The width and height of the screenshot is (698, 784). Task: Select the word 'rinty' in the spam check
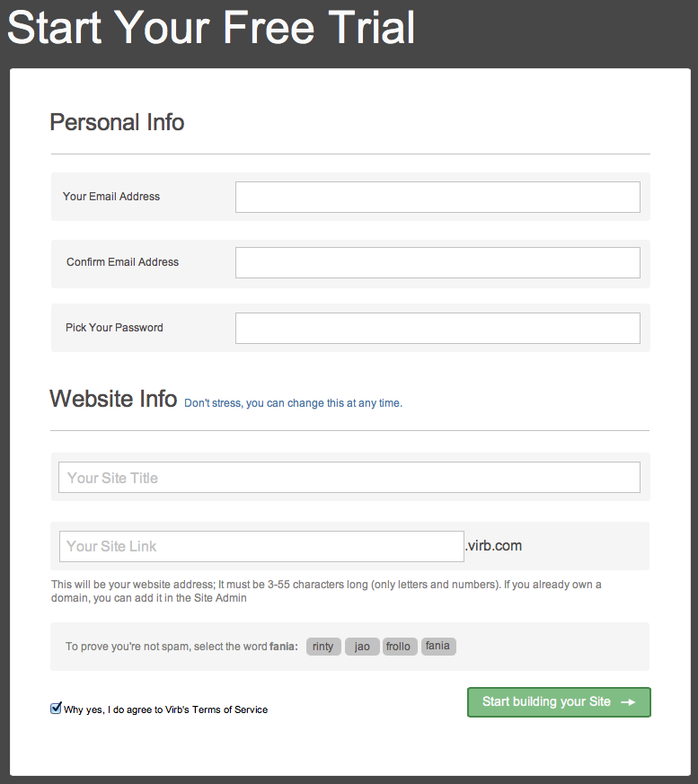point(322,646)
